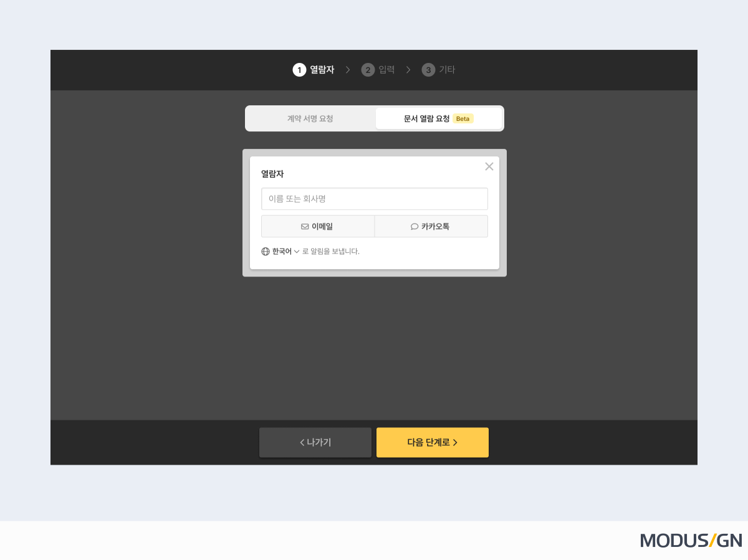The width and height of the screenshot is (748, 560).
Task: Click the envelope icon on the 이메일 button
Action: (x=305, y=227)
